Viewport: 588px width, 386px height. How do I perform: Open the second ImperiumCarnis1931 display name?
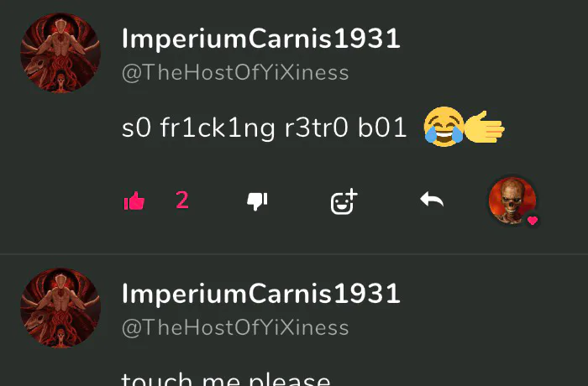tap(261, 294)
